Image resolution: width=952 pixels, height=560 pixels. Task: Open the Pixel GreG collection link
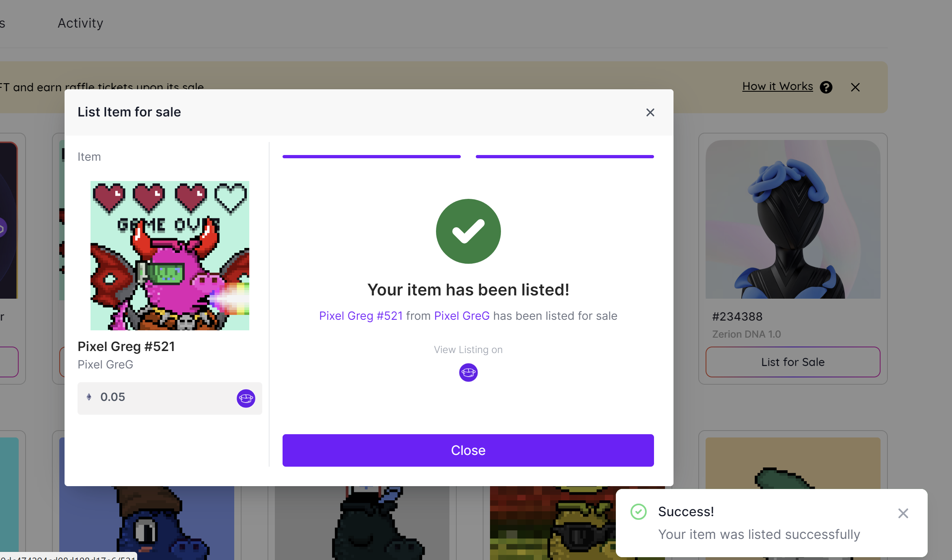[462, 316]
